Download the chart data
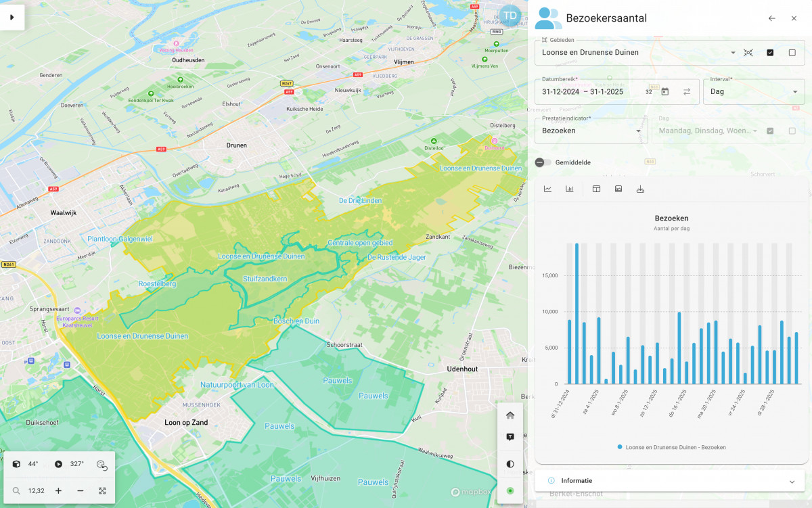 [640, 189]
